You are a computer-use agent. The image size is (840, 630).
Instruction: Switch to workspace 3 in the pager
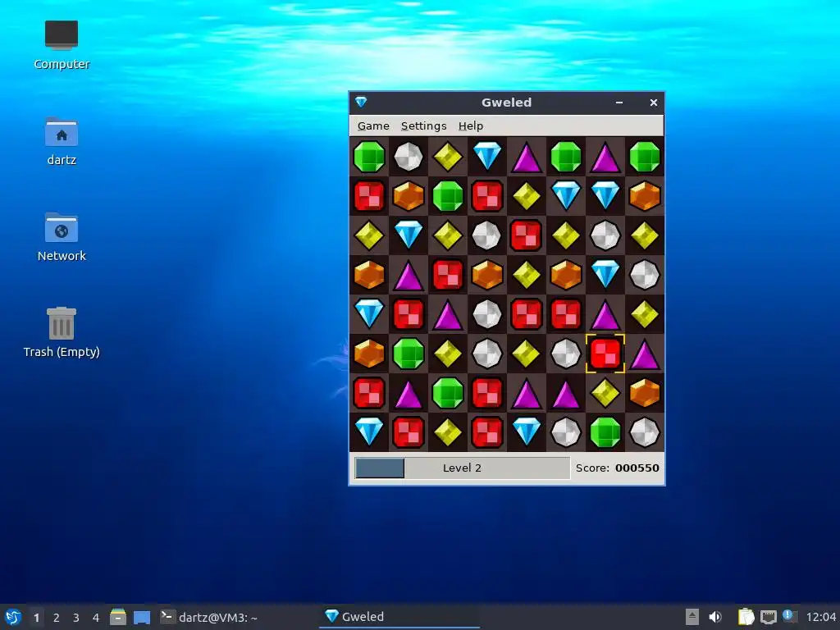click(x=76, y=618)
